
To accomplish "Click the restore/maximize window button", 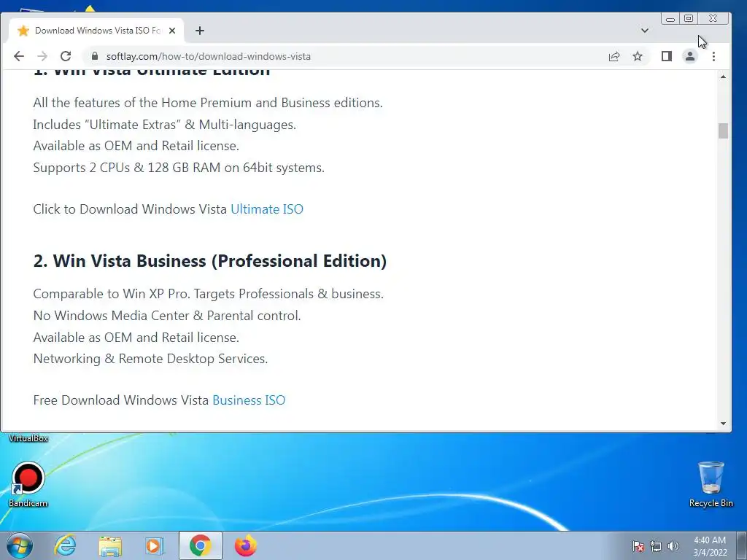I will [689, 18].
